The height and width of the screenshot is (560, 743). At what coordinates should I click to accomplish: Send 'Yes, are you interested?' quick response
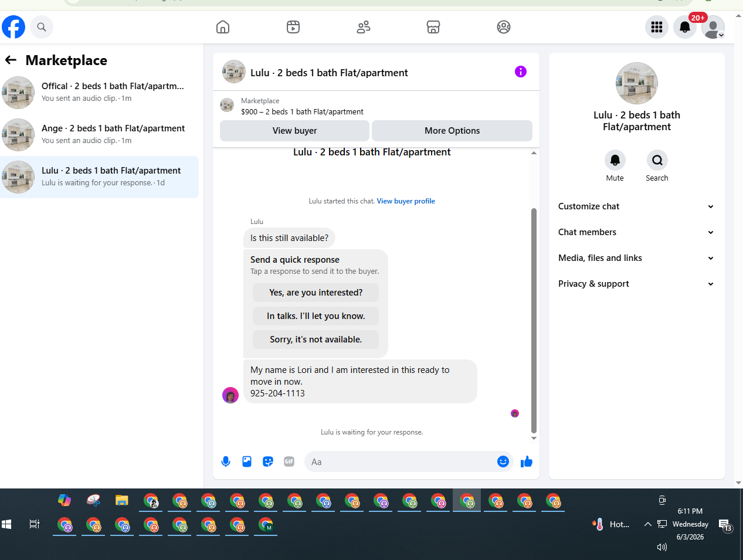[315, 293]
